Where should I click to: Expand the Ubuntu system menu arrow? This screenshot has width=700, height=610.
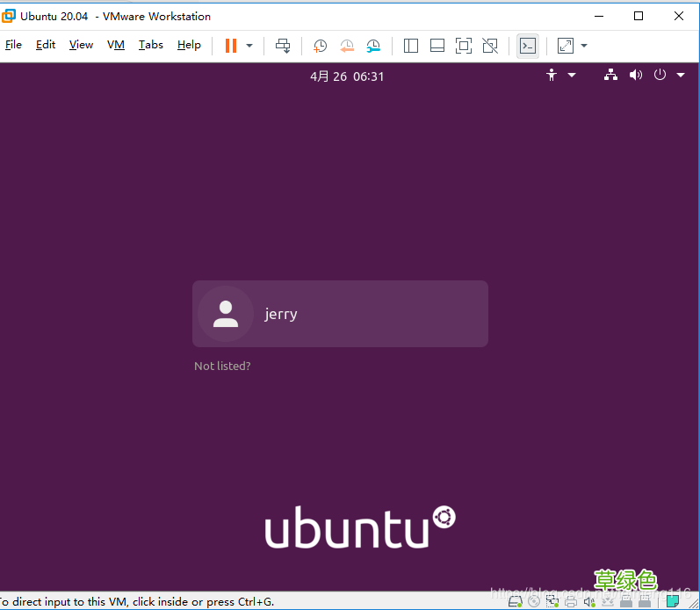pos(681,75)
